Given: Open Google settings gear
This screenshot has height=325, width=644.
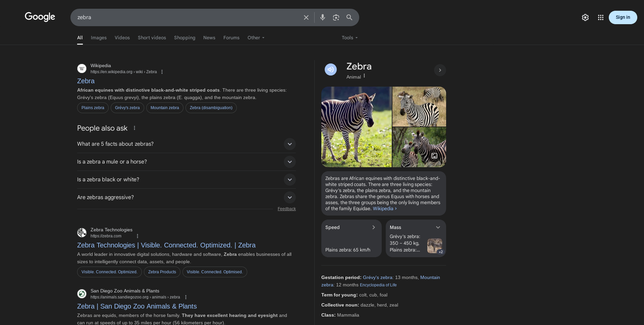Looking at the screenshot, I should [585, 17].
